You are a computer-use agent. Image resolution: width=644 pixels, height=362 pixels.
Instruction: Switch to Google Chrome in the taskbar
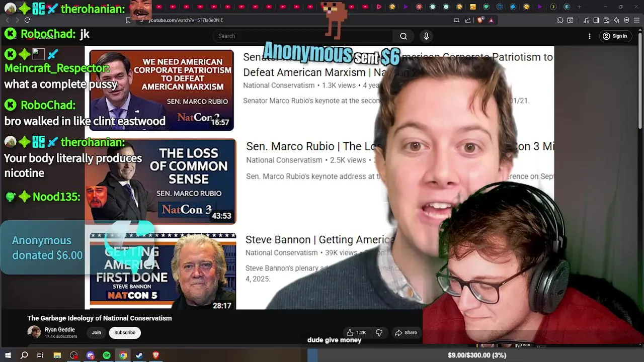coord(123,355)
